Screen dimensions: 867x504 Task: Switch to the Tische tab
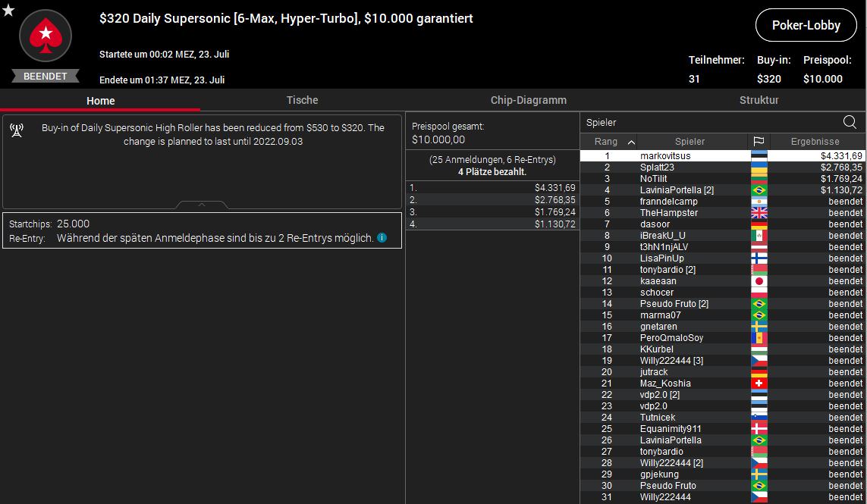click(302, 100)
